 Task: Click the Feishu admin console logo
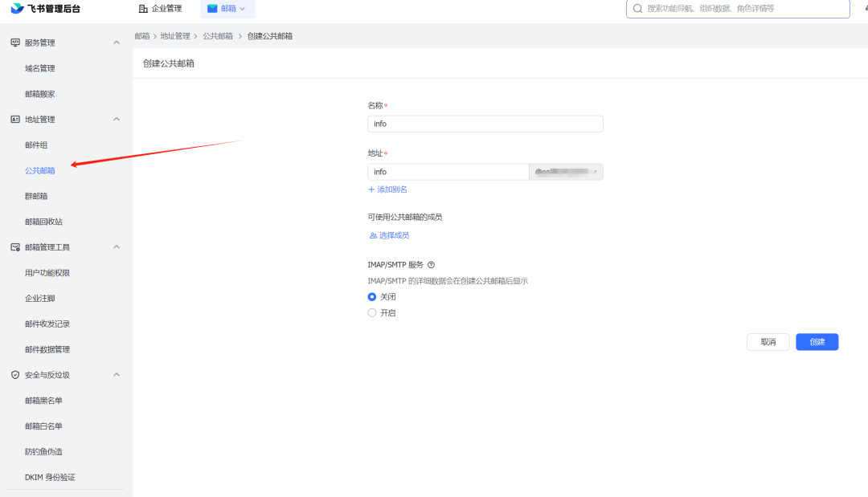point(17,9)
